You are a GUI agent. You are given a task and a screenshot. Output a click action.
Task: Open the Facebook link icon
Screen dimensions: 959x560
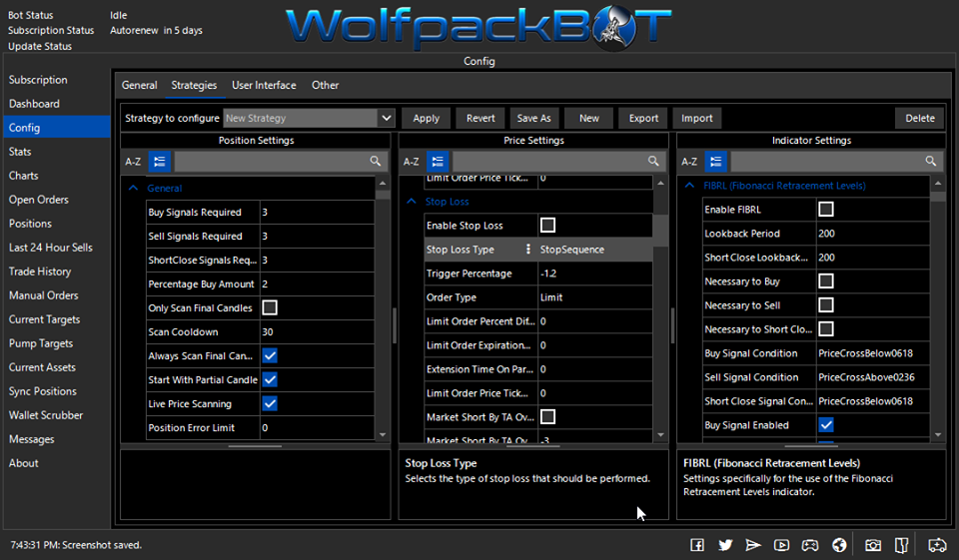tap(697, 545)
